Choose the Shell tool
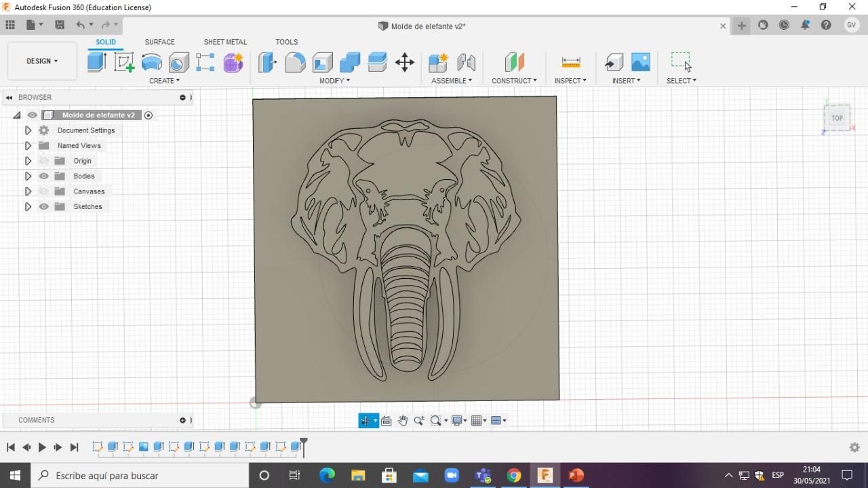868x488 pixels. coord(323,62)
